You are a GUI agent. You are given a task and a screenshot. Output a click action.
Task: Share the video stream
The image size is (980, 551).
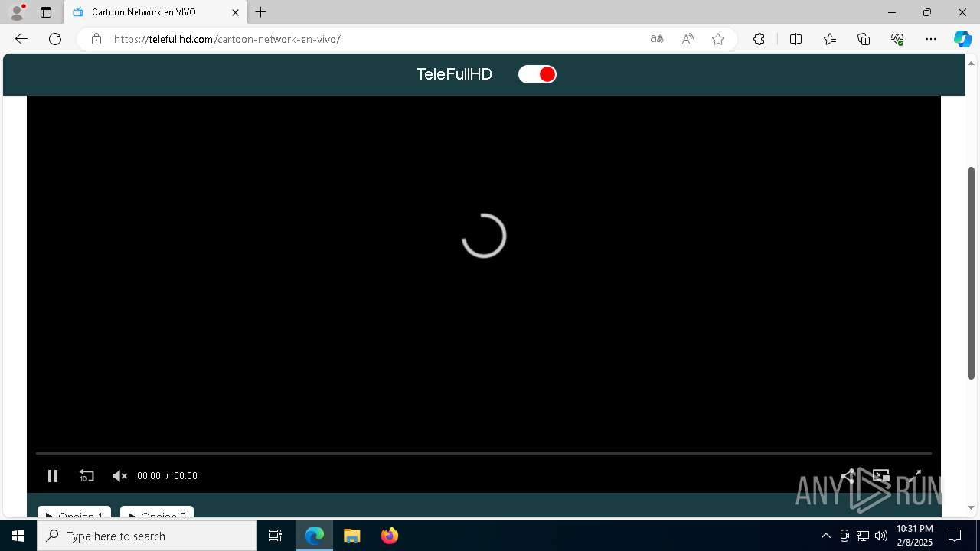(848, 476)
